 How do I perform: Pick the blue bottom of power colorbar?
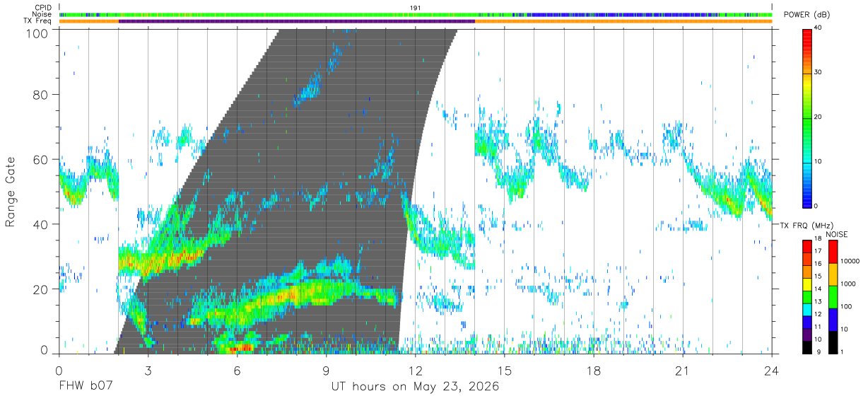[807, 199]
